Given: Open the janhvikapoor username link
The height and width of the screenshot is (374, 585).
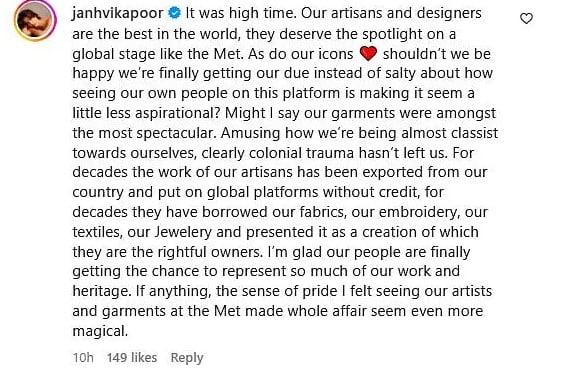Looking at the screenshot, I should [x=118, y=14].
